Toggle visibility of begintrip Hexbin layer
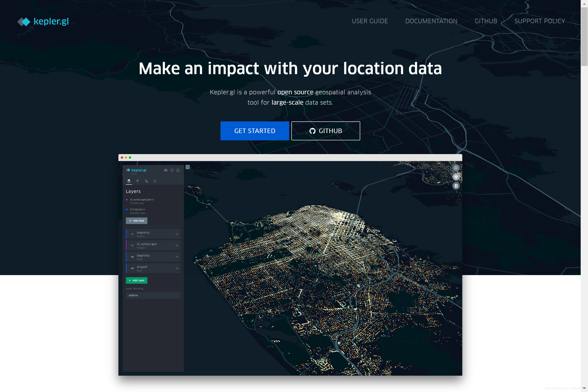Viewport: 588px width, 392px height. [x=132, y=234]
